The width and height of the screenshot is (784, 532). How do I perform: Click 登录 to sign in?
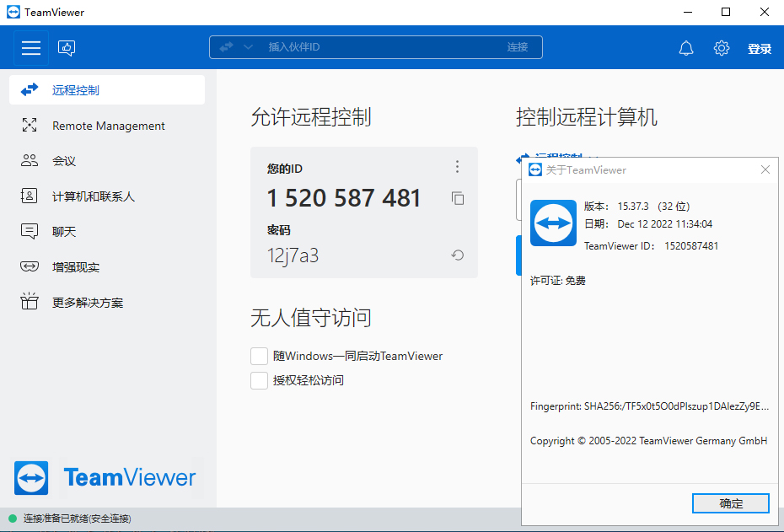pyautogui.click(x=759, y=49)
